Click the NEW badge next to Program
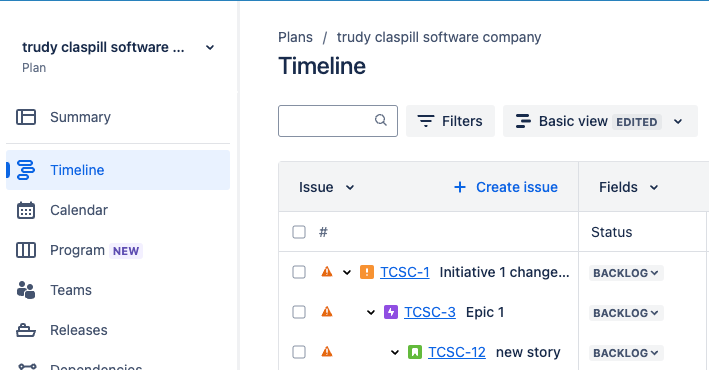This screenshot has height=370, width=709. 126,251
